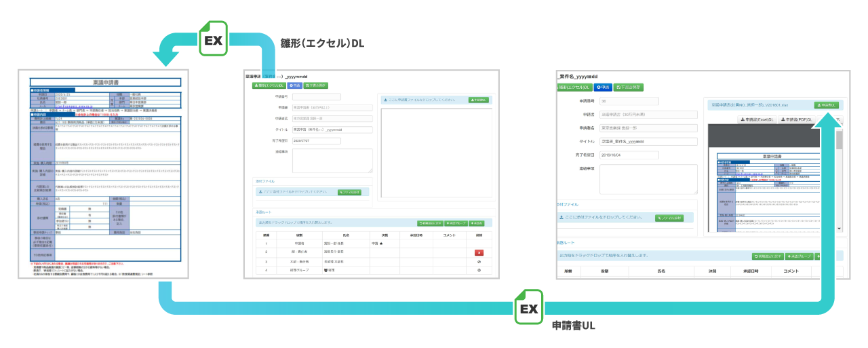The image size is (868, 348).
Task: Click the completion date field showing 2019/10/04
Action: pyautogui.click(x=630, y=155)
